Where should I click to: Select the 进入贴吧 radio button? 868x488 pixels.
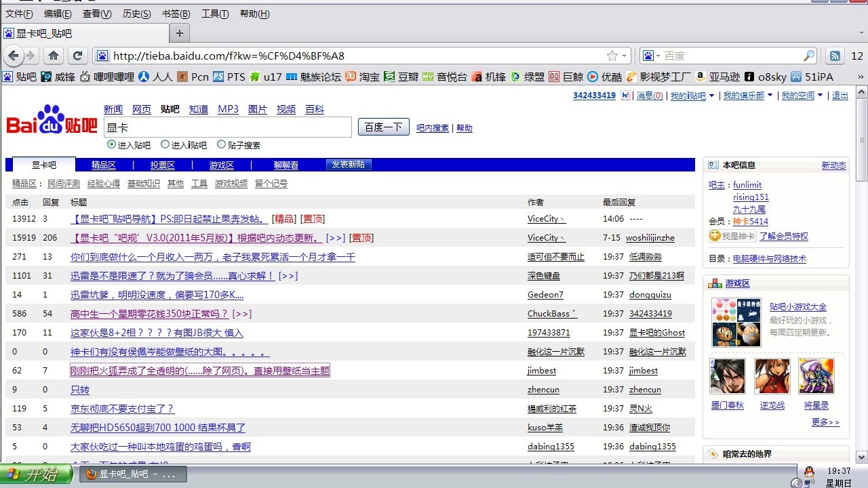(112, 144)
